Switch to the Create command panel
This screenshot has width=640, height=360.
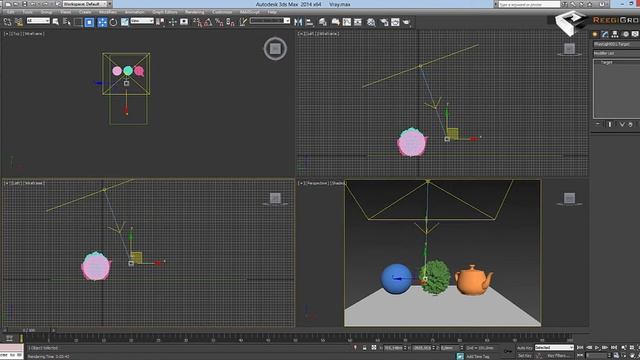(x=595, y=34)
